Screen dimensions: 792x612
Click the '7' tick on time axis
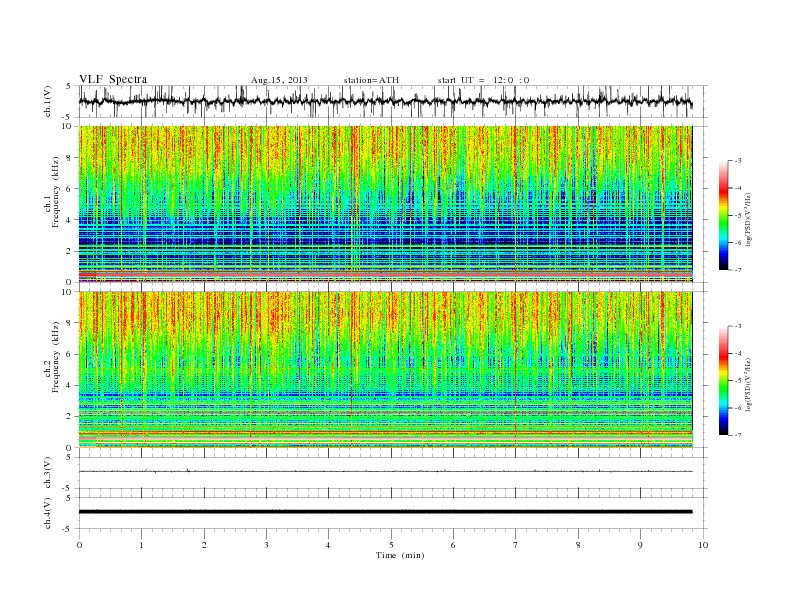(x=515, y=545)
